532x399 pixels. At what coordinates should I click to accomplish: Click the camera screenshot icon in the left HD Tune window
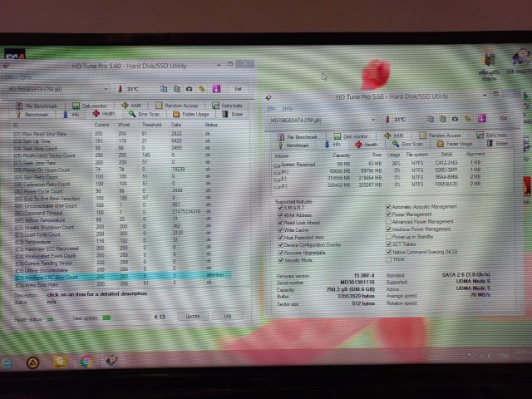point(189,88)
